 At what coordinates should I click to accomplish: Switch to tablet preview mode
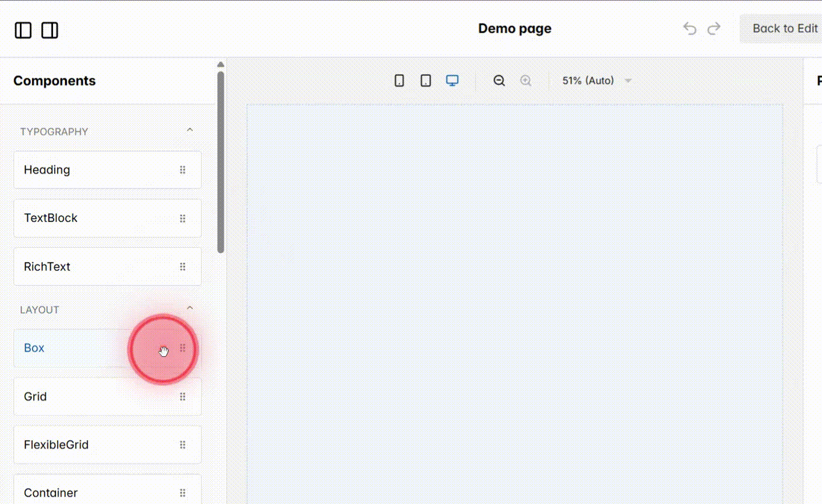(x=425, y=80)
